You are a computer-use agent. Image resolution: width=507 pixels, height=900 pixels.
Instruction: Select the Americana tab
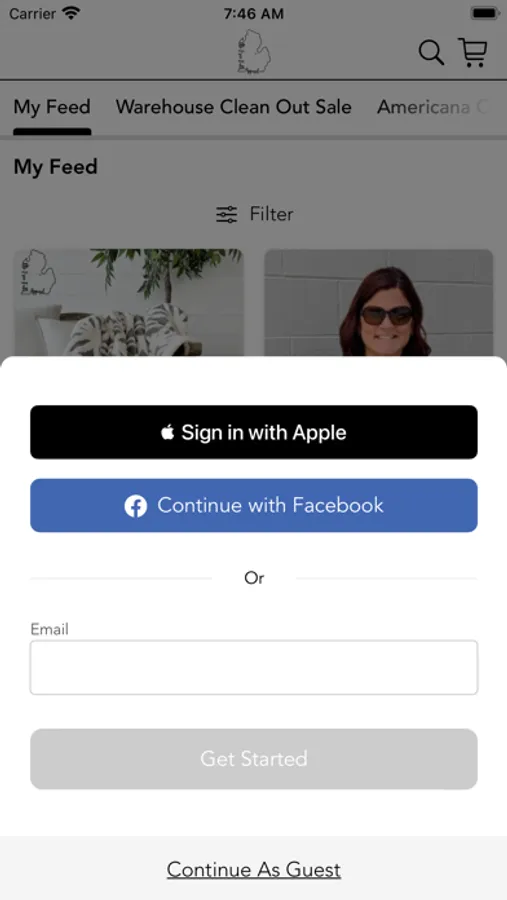click(432, 107)
